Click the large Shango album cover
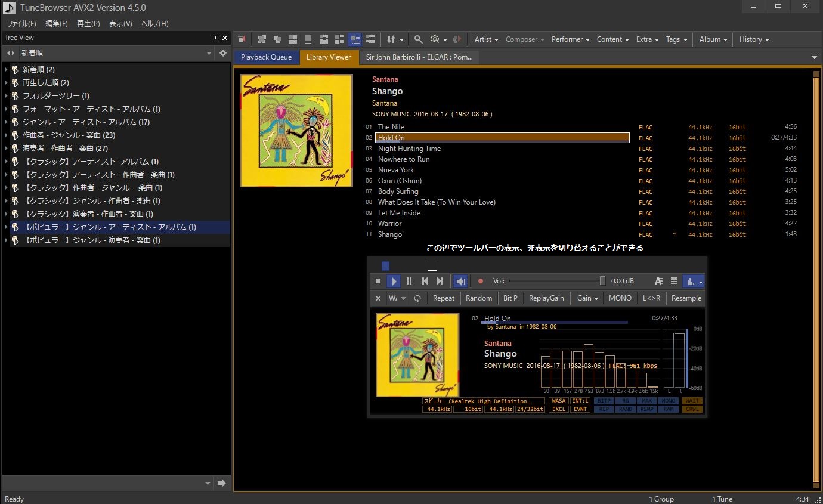823x504 pixels. pyautogui.click(x=296, y=131)
